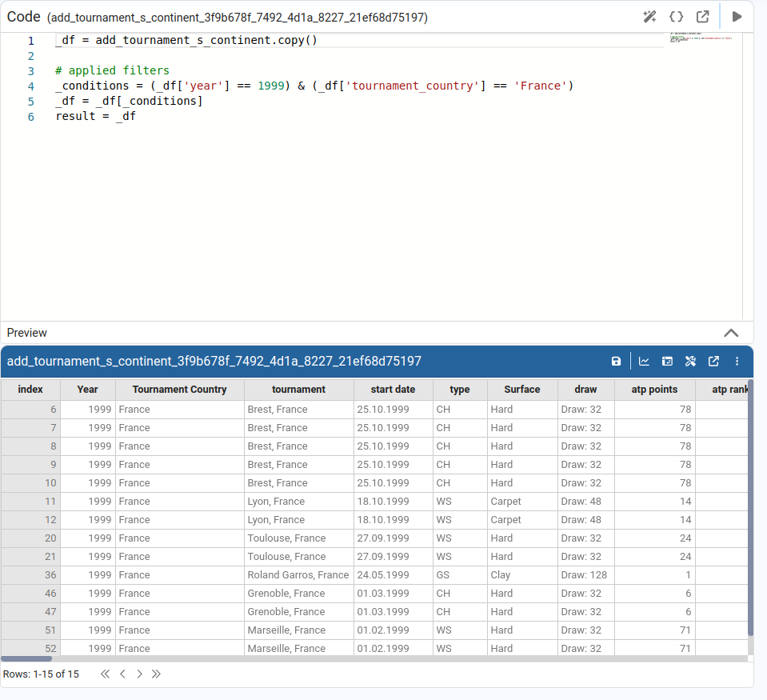
Task: Sort by the Tournament Country column header
Action: tap(179, 390)
